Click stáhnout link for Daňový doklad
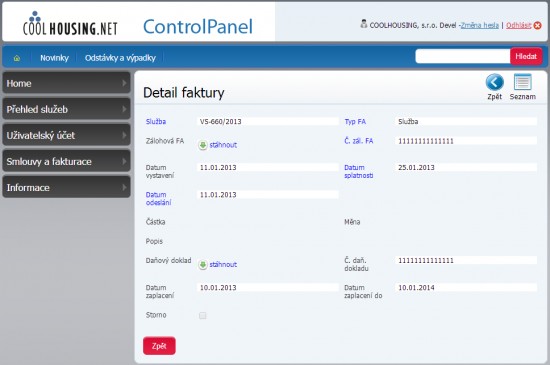 pos(223,264)
